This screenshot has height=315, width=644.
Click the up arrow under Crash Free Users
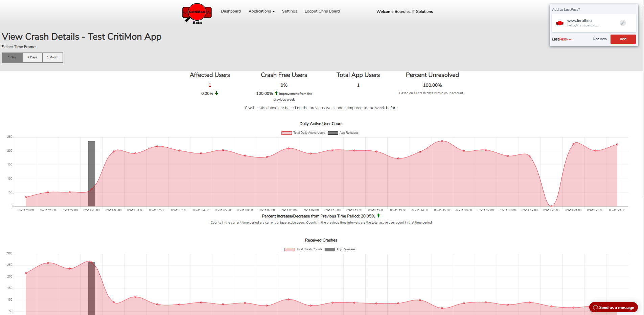276,93
